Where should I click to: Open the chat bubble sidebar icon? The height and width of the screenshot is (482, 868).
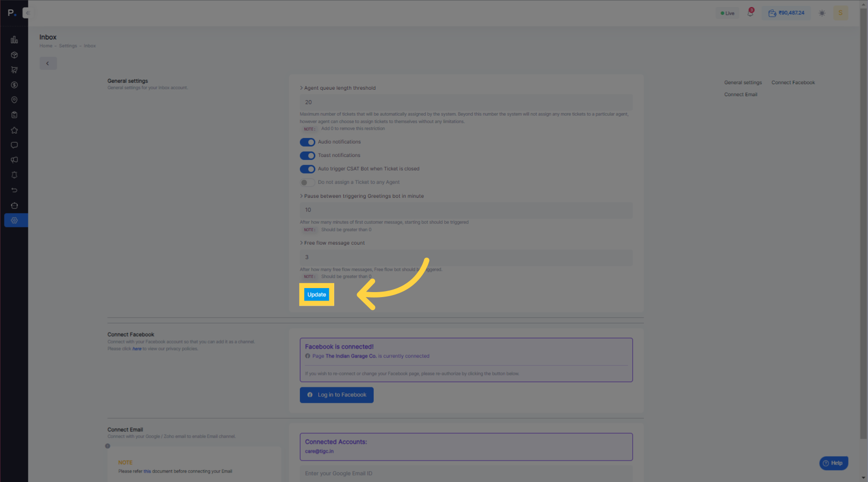pyautogui.click(x=14, y=145)
